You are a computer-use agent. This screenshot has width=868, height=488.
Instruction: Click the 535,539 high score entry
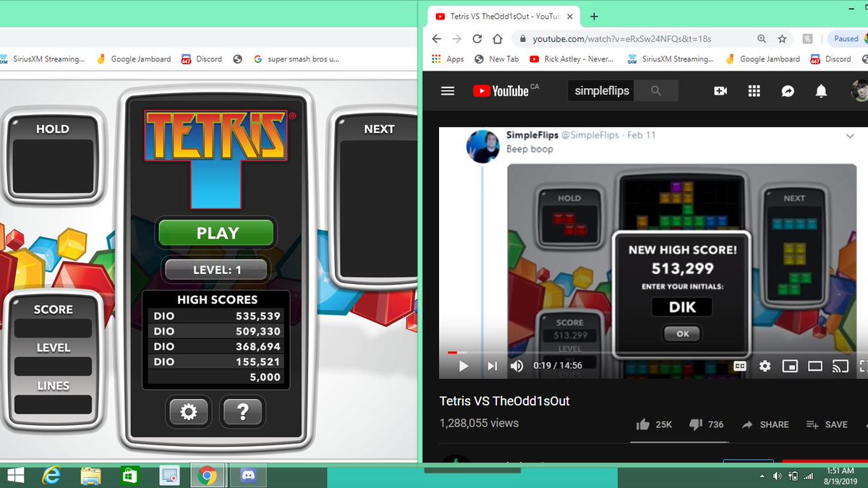pyautogui.click(x=217, y=316)
